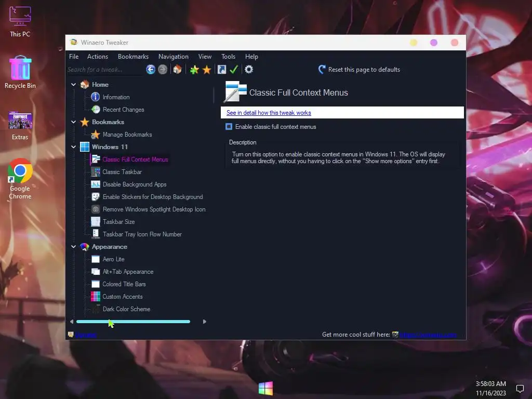The image size is (532, 399).
Task: Open the Navigation menu
Action: pos(174,57)
